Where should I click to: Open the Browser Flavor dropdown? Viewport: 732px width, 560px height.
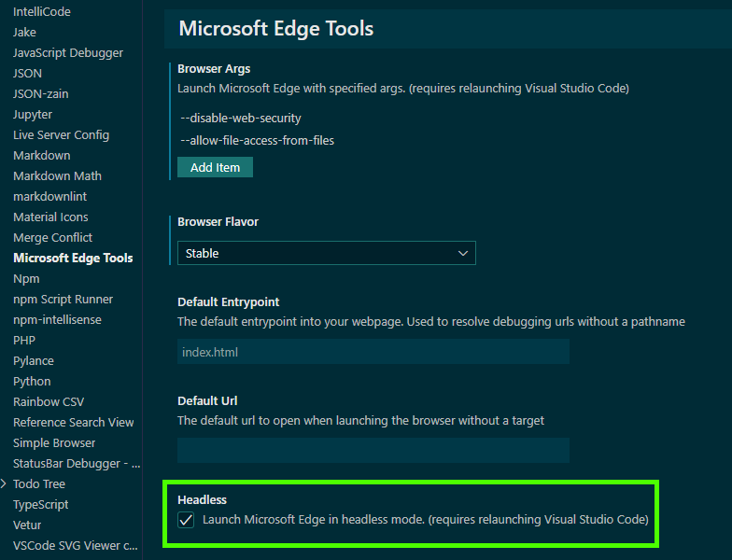[327, 253]
